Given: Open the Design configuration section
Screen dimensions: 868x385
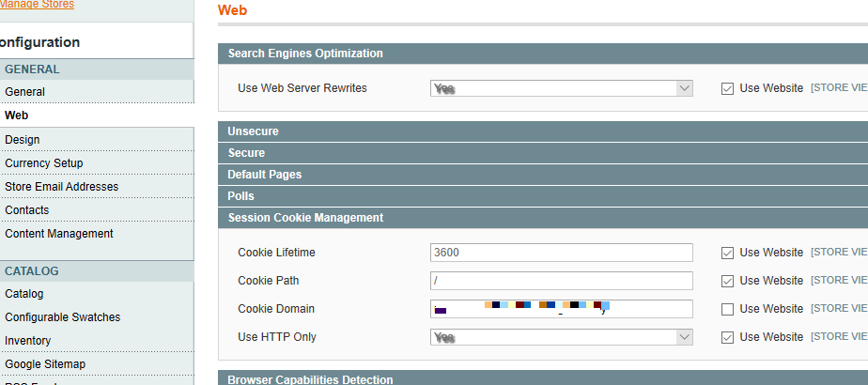Looking at the screenshot, I should coord(23,140).
